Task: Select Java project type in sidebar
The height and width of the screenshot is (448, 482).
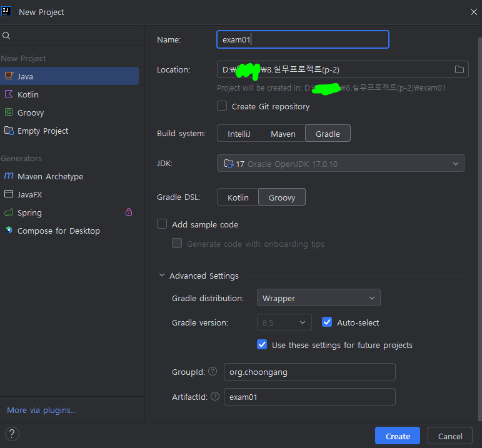Action: pos(69,76)
